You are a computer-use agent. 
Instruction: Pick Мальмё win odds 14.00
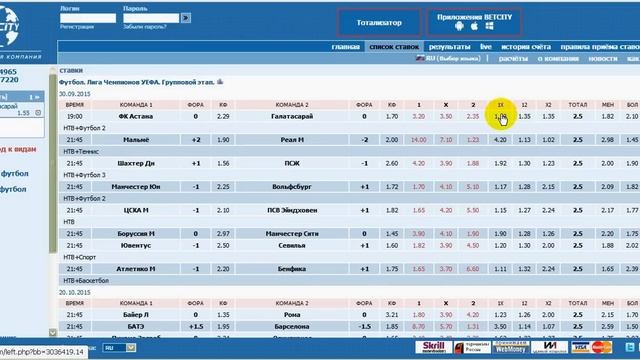click(x=418, y=140)
